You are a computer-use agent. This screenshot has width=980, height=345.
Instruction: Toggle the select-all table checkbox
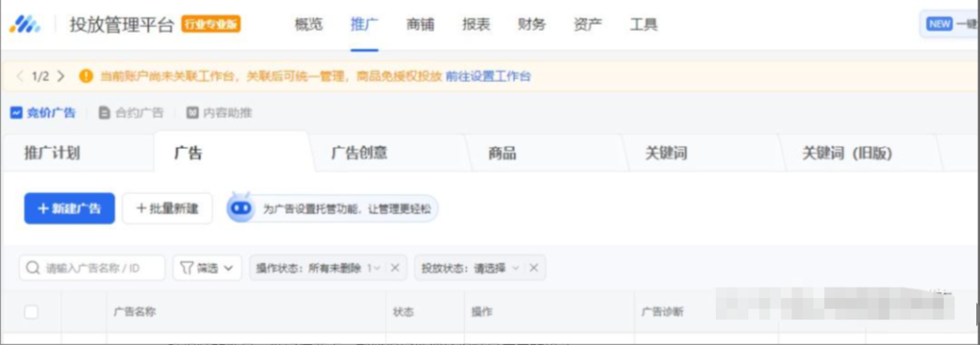point(32,313)
